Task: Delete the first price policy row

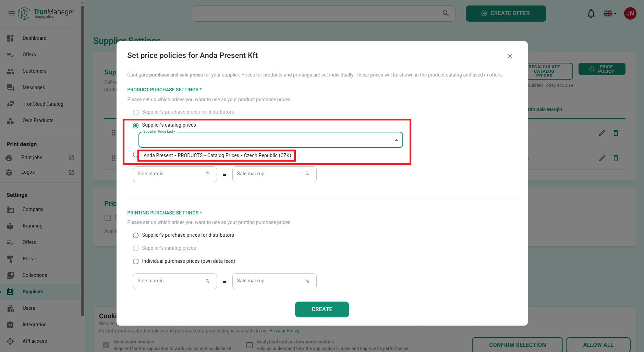Action: (616, 133)
